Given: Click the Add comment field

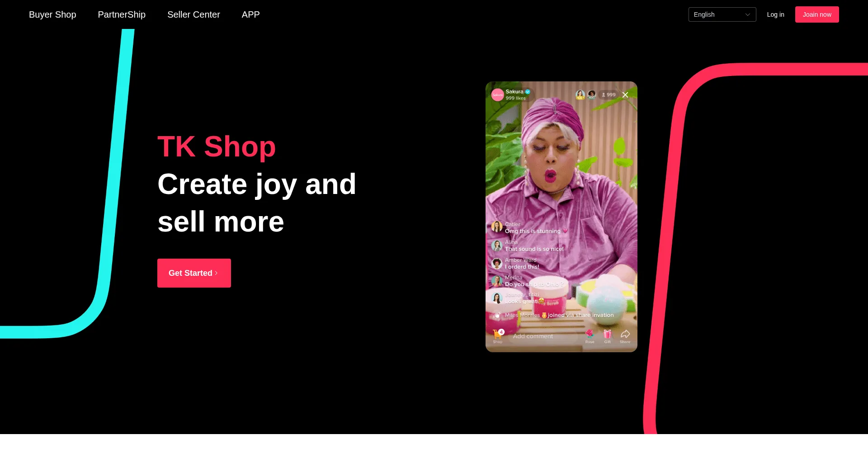Looking at the screenshot, I should [542, 336].
